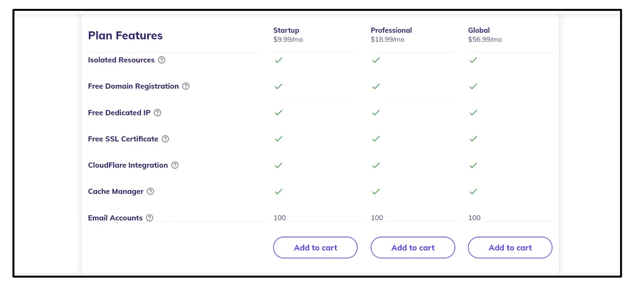Click the CloudFlare Integration feature label

pos(128,165)
